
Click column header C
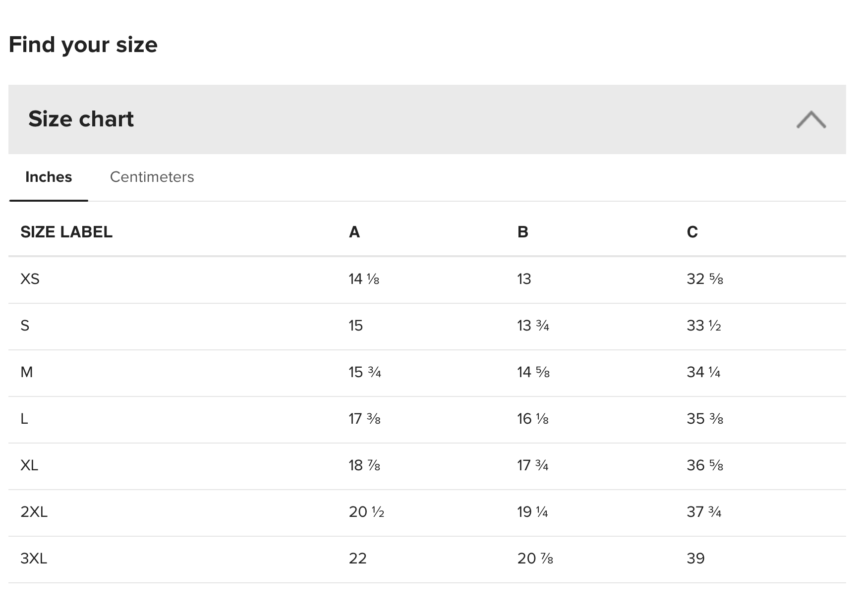point(692,232)
